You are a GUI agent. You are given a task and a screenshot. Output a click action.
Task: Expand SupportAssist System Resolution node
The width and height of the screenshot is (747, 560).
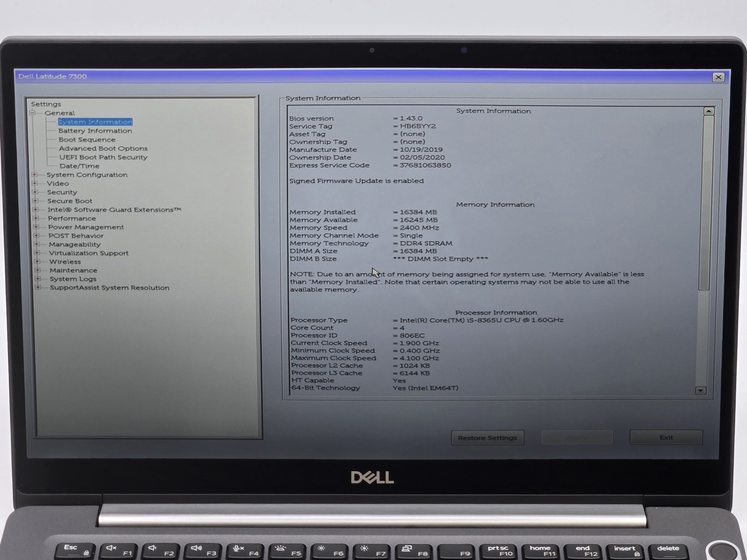(38, 287)
